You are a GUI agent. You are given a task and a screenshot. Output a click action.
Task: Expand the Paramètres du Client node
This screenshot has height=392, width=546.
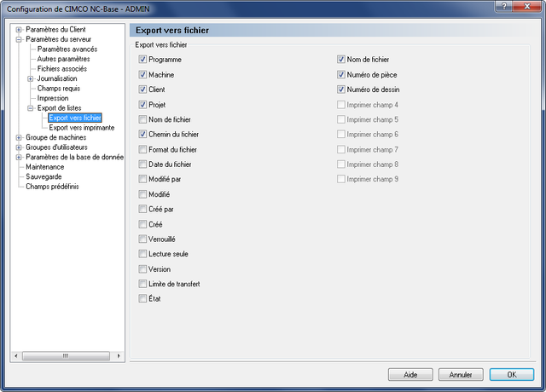pyautogui.click(x=19, y=30)
